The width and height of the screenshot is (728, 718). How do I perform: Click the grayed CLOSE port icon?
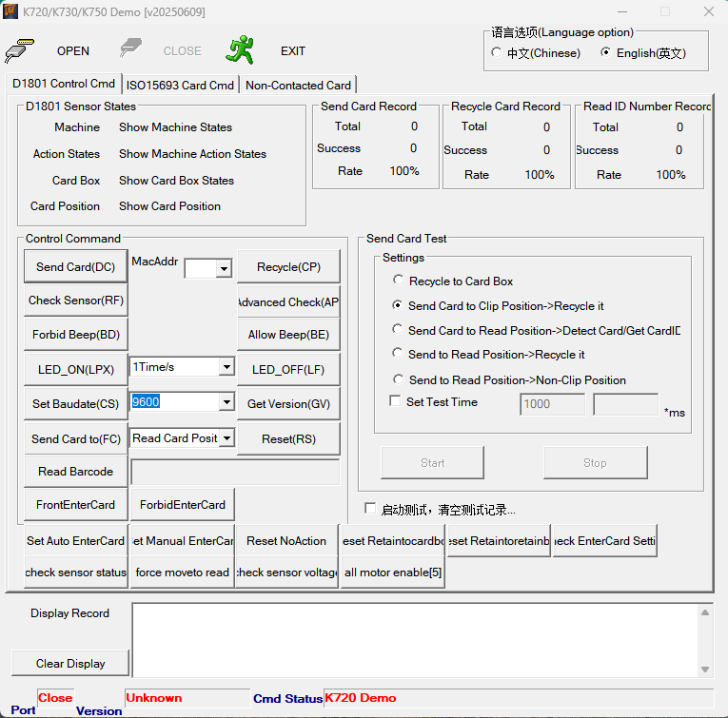point(132,50)
